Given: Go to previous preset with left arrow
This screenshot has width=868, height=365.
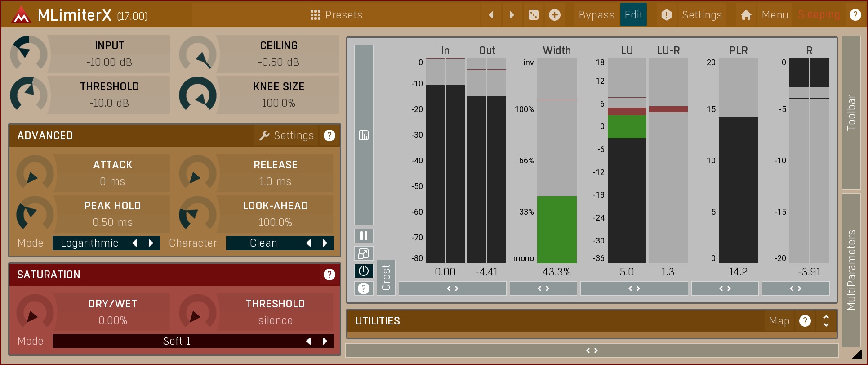Looking at the screenshot, I should click(491, 15).
